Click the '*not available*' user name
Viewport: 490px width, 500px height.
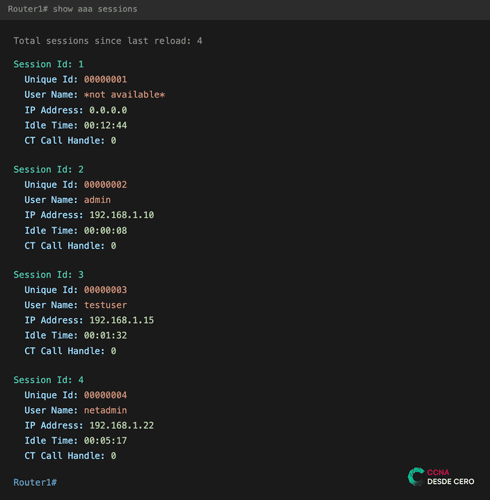click(x=124, y=95)
